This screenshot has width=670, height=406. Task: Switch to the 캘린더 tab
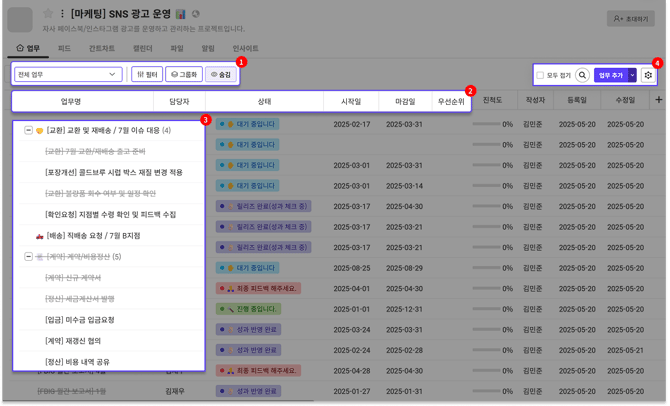[x=142, y=48]
